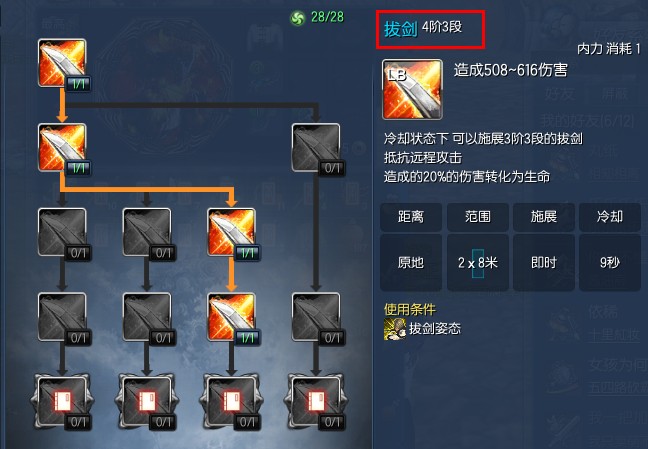
Task: Select the locked book node under the activated branch
Action: coord(231,401)
